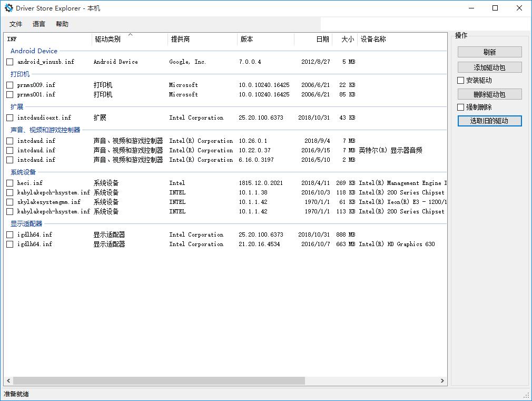This screenshot has width=532, height=401.
Task: Check intcdaud.inf version 10.26.0.1 checkbox
Action: pyautogui.click(x=10, y=141)
